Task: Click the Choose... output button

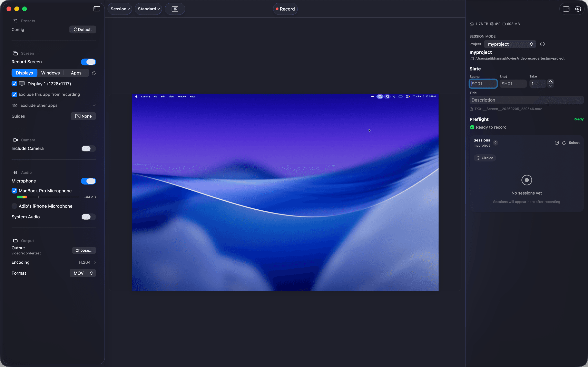Action: click(x=84, y=250)
